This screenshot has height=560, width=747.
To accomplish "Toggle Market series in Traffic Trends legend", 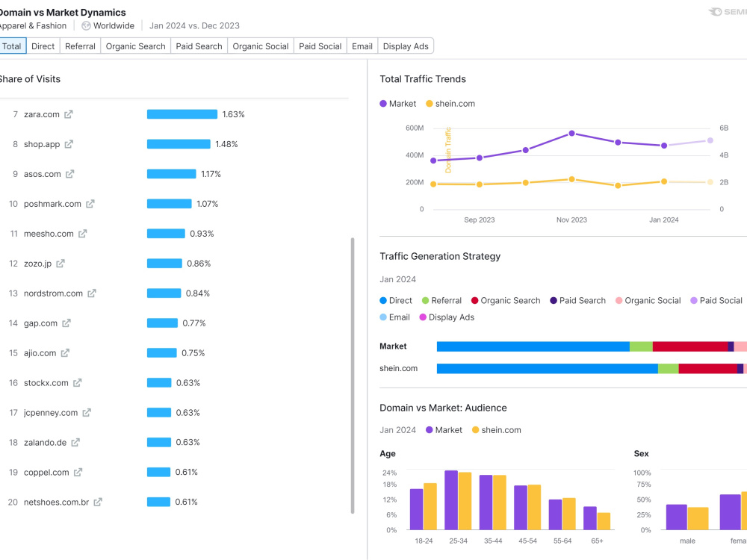I will (x=398, y=103).
